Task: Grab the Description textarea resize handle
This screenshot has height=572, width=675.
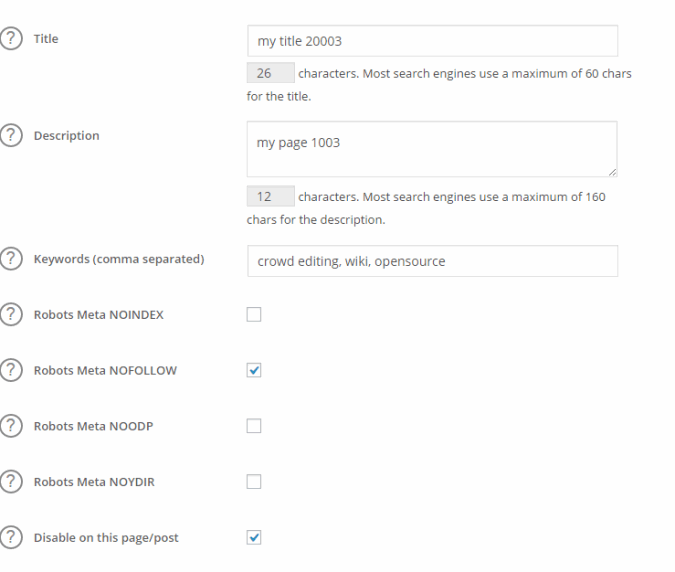Action: pyautogui.click(x=613, y=172)
